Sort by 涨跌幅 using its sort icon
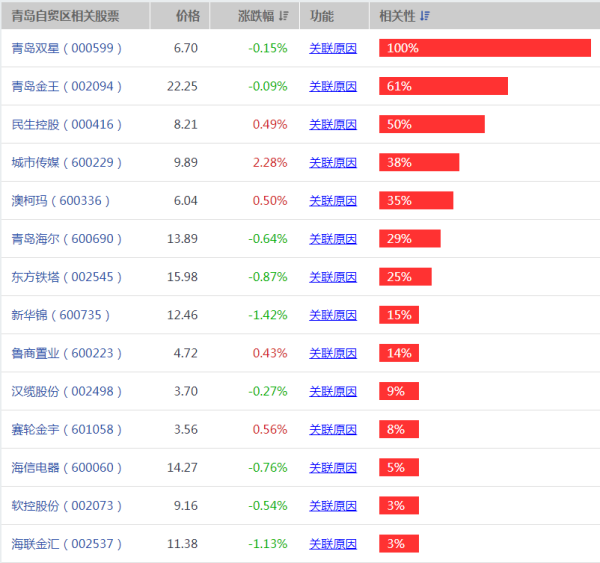 click(283, 16)
